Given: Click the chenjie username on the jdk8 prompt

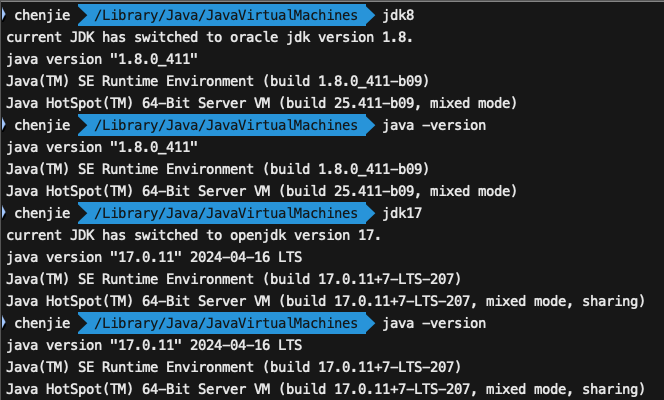Looking at the screenshot, I should click(x=42, y=16).
